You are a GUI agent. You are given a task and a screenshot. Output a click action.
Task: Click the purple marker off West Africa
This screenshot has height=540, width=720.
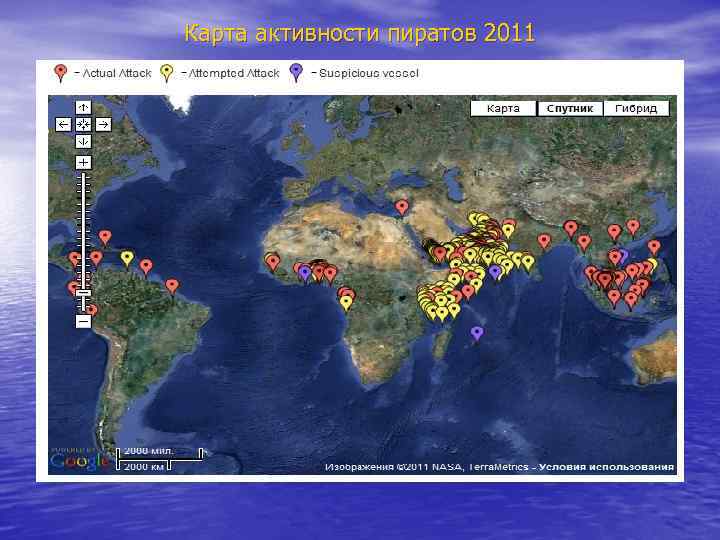click(305, 273)
